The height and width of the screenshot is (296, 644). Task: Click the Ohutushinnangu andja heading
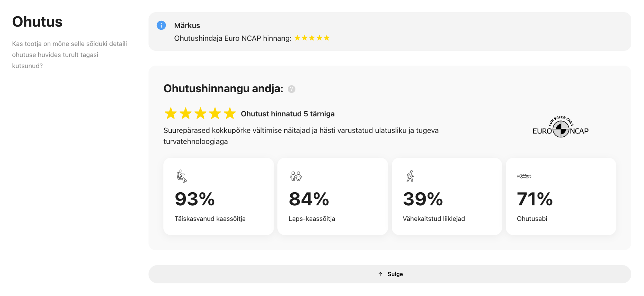coord(223,88)
